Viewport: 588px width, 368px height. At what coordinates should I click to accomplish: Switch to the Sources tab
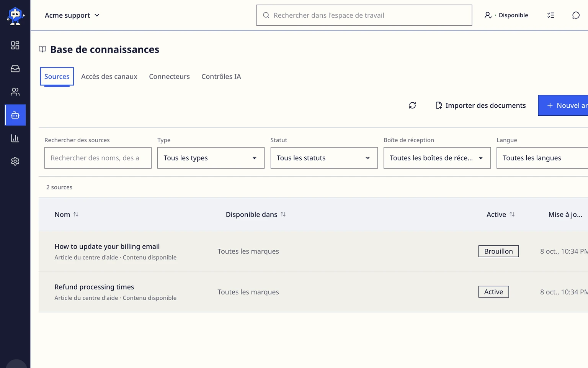(57, 77)
